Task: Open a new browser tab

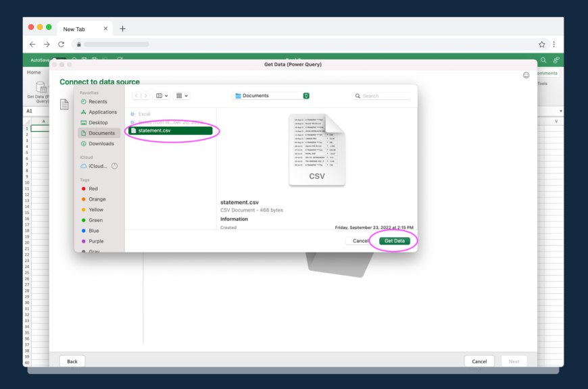Action: pyautogui.click(x=122, y=29)
